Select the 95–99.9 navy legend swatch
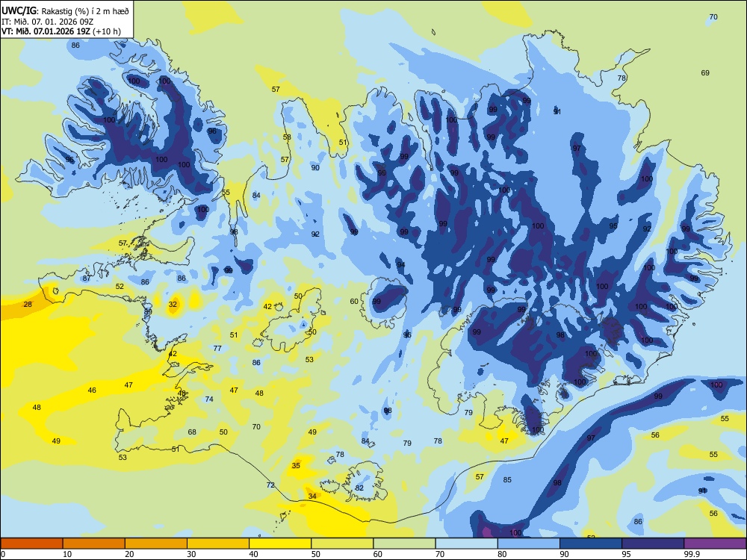The height and width of the screenshot is (560, 747). click(x=653, y=544)
